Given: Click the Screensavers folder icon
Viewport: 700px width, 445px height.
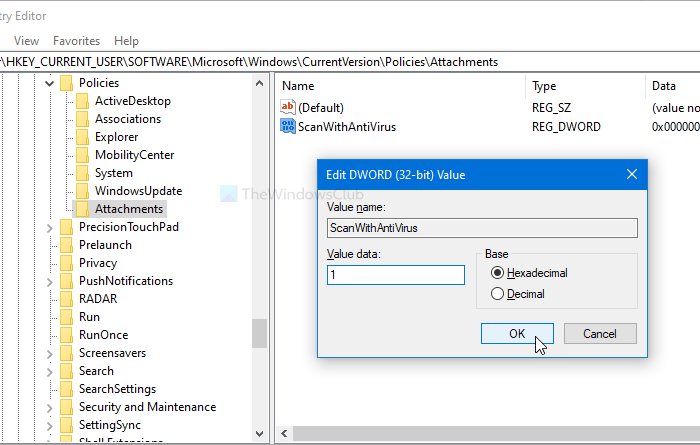Looking at the screenshot, I should point(67,353).
